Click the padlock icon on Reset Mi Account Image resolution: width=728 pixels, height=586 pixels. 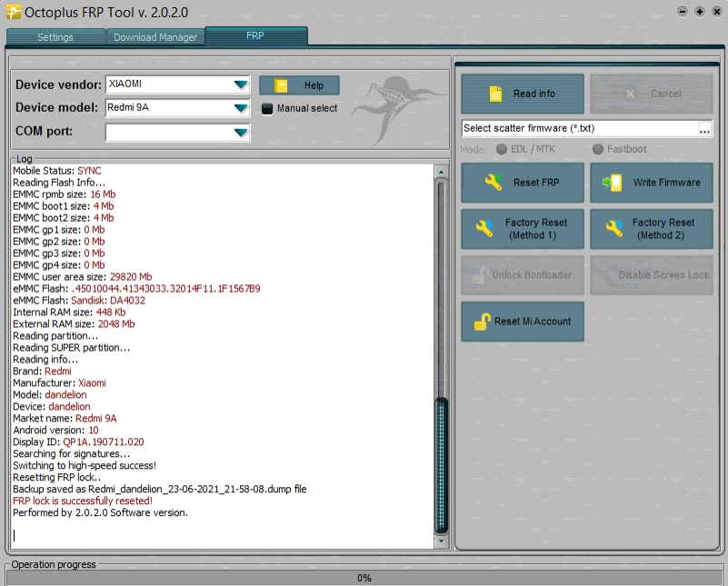pyautogui.click(x=483, y=322)
